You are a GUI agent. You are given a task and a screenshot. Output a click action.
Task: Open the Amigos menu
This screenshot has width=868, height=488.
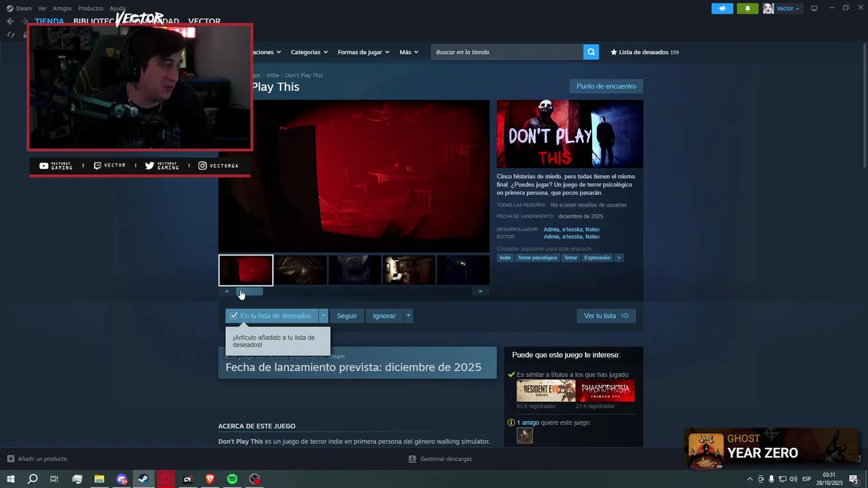(62, 8)
